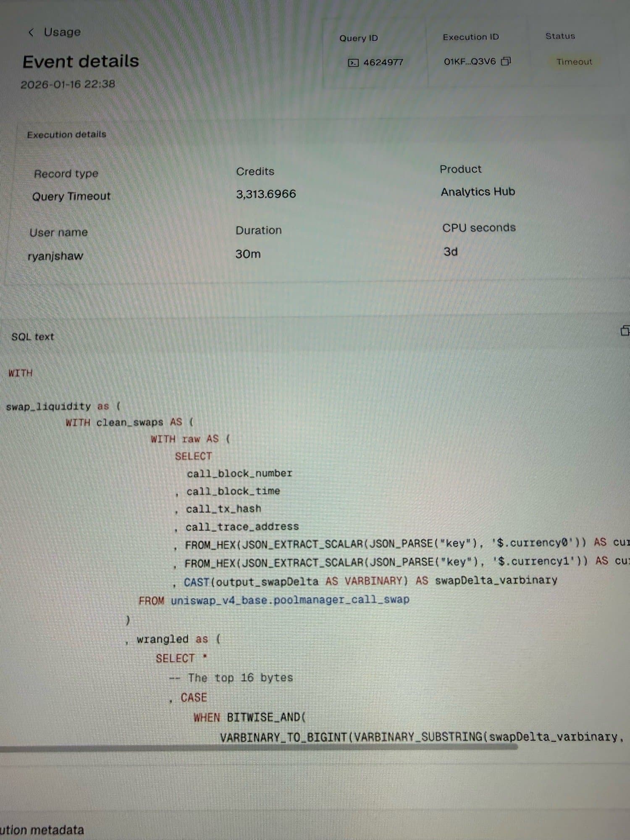Select the 3d CPU seconds value

(x=450, y=252)
